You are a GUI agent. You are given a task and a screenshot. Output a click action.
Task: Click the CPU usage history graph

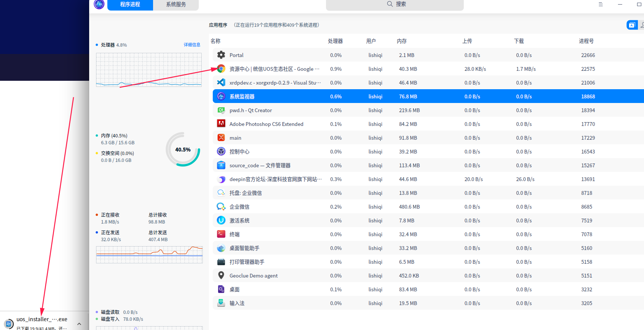pos(149,70)
